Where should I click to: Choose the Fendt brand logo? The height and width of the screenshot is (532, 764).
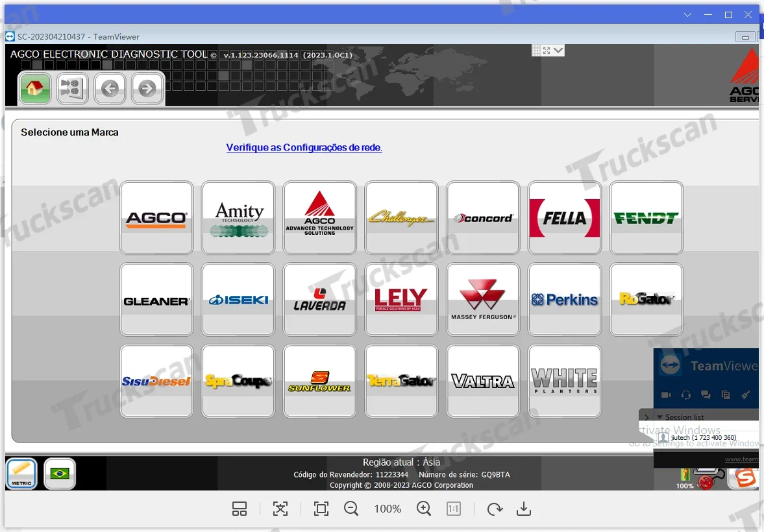[x=646, y=218]
